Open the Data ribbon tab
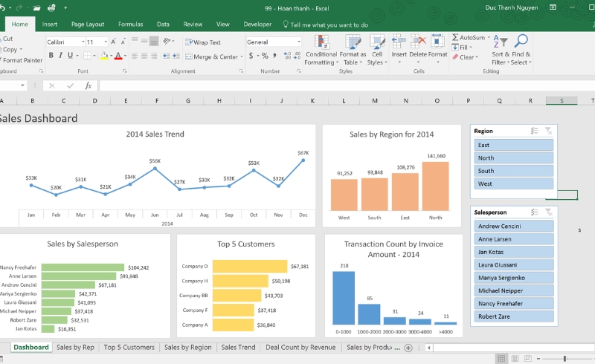This screenshot has width=595, height=364. 163,25
